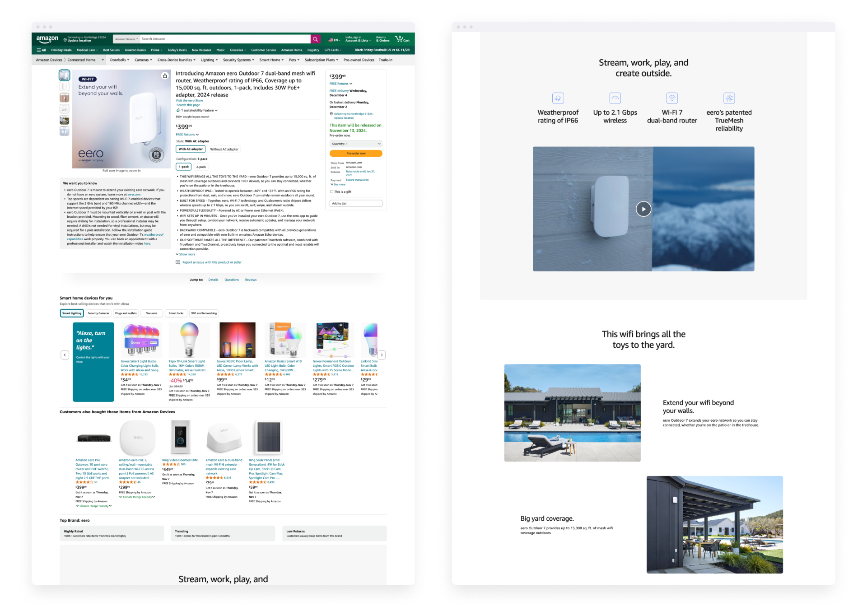This screenshot has width=867, height=616.
Task: Click the sustainability leaf icon
Action: (178, 110)
